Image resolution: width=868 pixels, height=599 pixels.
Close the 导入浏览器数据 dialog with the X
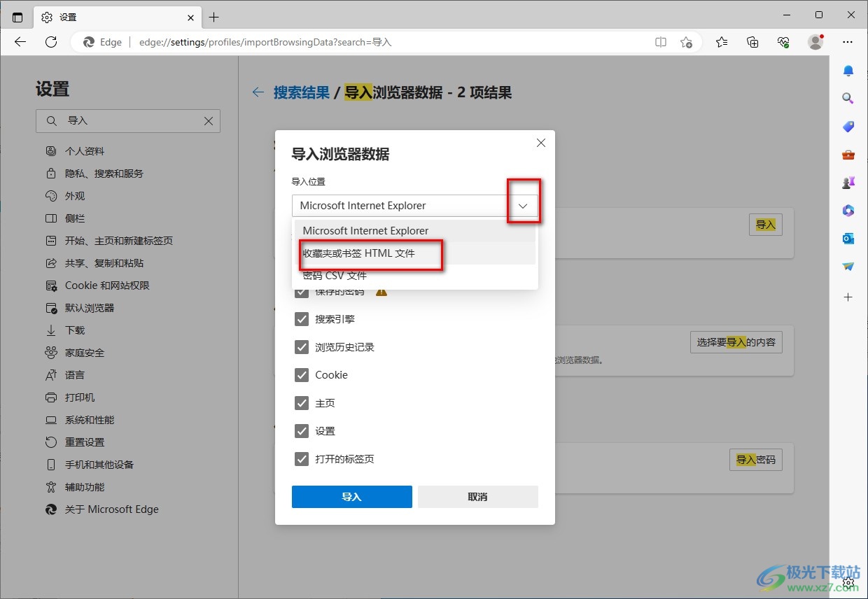pyautogui.click(x=540, y=143)
